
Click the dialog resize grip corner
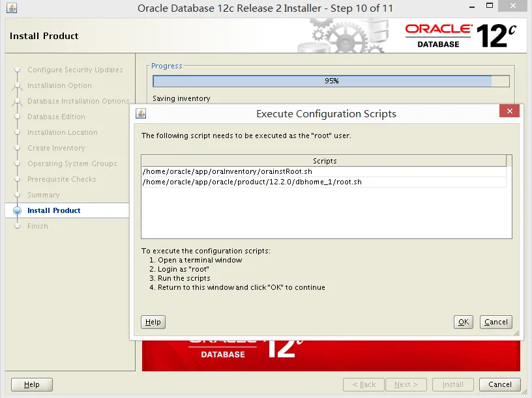click(x=516, y=334)
